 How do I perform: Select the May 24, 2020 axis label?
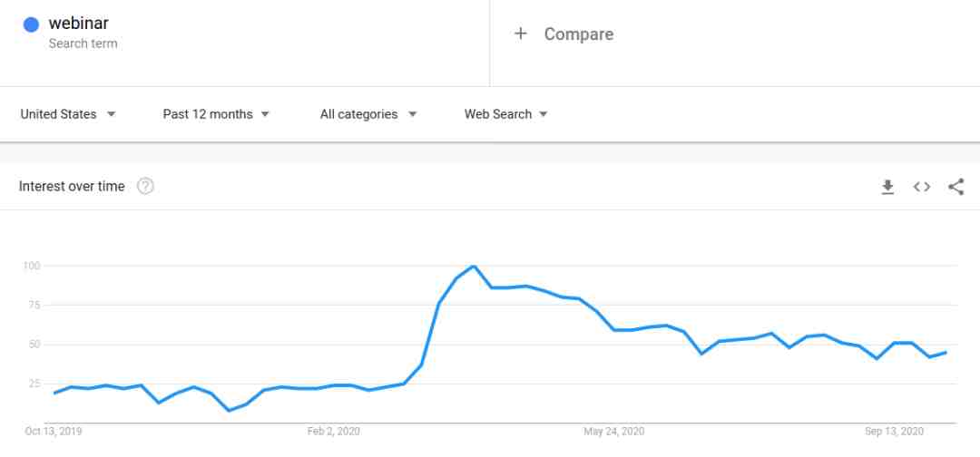613,432
